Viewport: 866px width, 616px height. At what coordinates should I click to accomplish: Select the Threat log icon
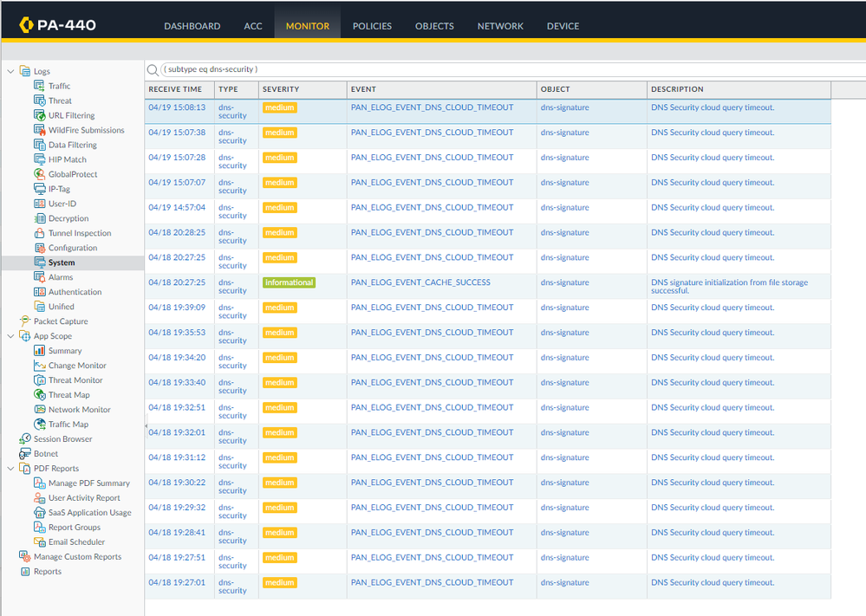point(40,101)
